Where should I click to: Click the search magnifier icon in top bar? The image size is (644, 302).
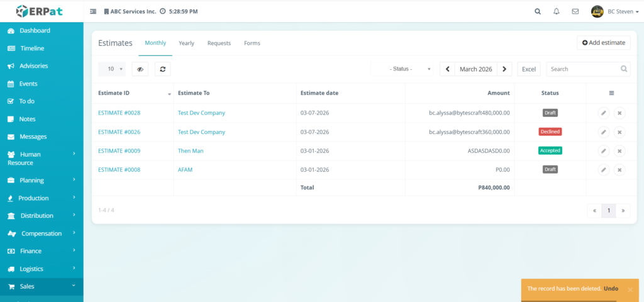[537, 11]
